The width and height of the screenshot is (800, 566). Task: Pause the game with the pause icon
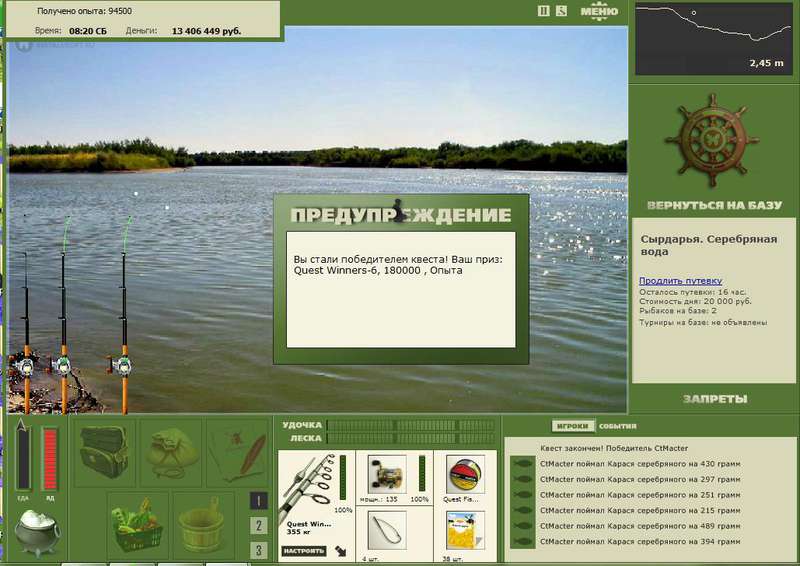click(x=544, y=11)
